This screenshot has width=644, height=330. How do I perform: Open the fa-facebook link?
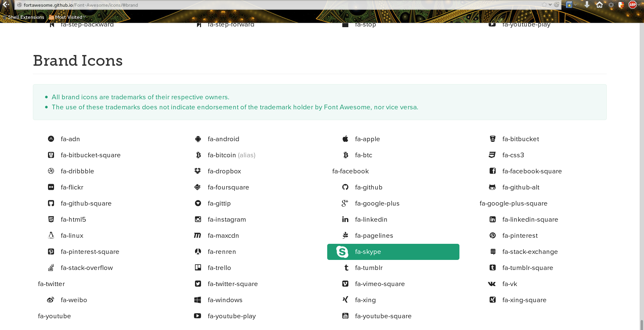click(350, 171)
